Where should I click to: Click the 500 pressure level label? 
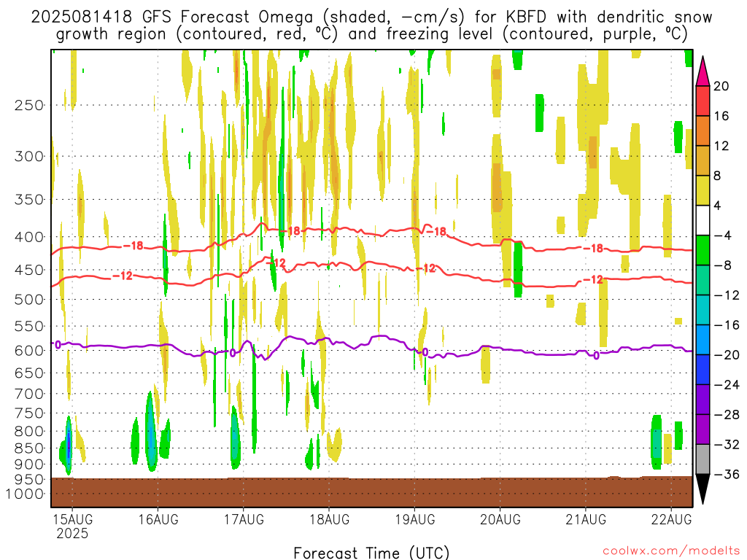click(29, 300)
